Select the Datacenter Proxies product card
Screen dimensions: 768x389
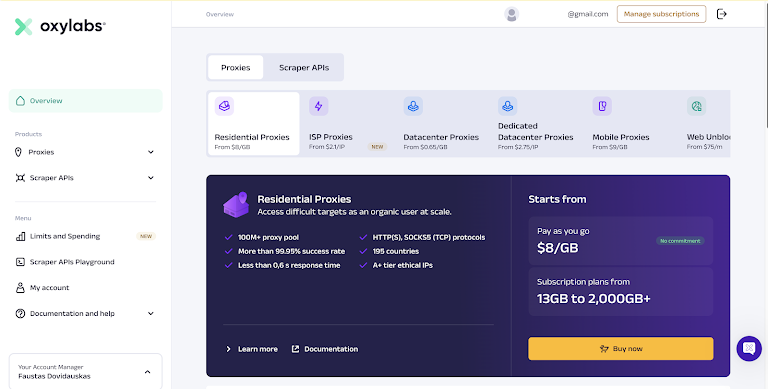(442, 123)
